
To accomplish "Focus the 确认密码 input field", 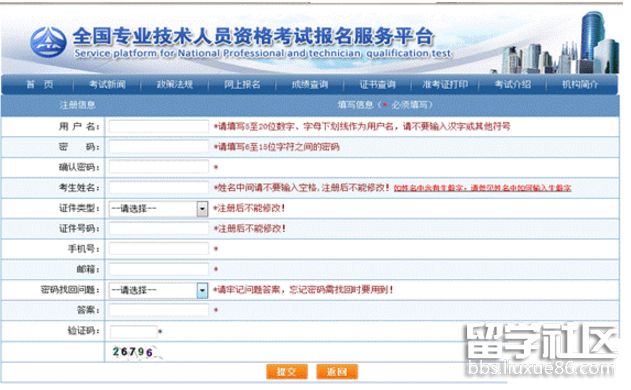I will 159,167.
